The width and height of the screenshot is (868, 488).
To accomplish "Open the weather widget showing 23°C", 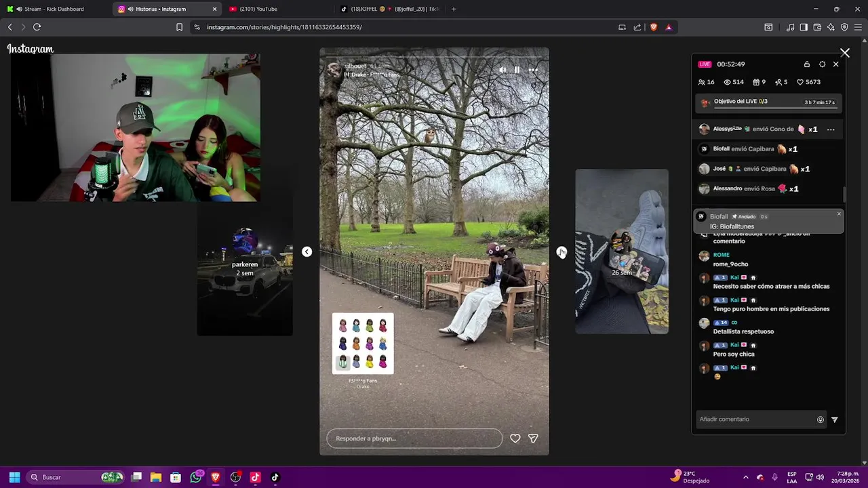I will click(690, 476).
